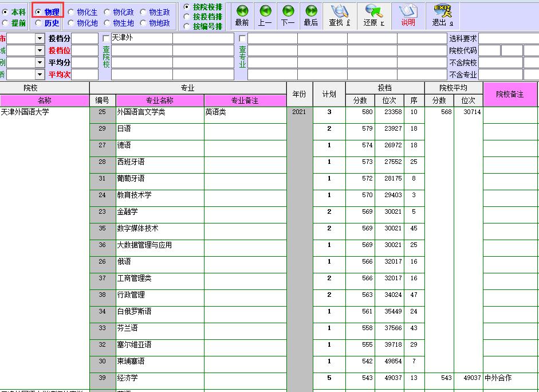Enable 按投档排 sorting order
The image size is (539, 392).
point(187,17)
